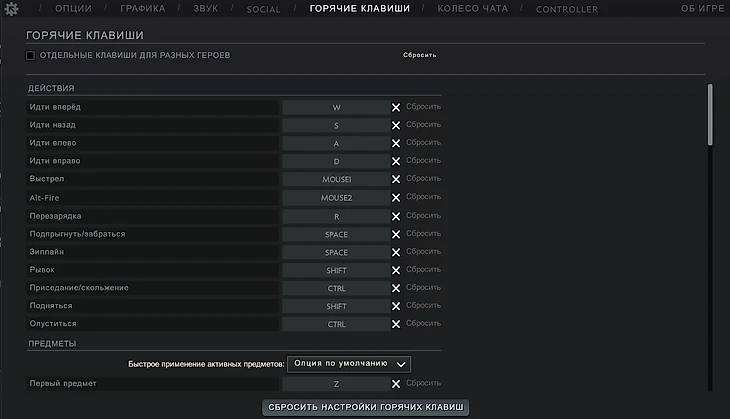Click the vertical scrollbar on the right

(711, 115)
